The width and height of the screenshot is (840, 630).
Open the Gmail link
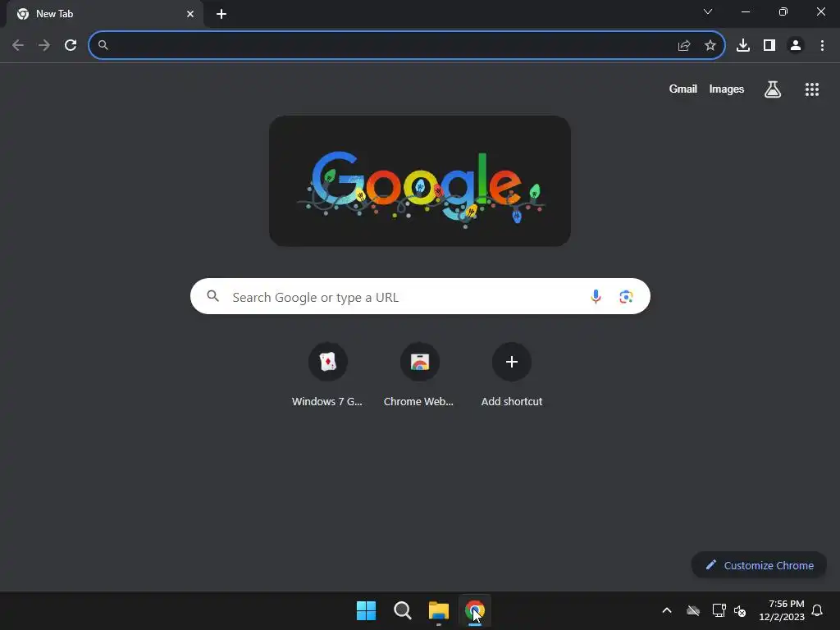[x=682, y=89]
